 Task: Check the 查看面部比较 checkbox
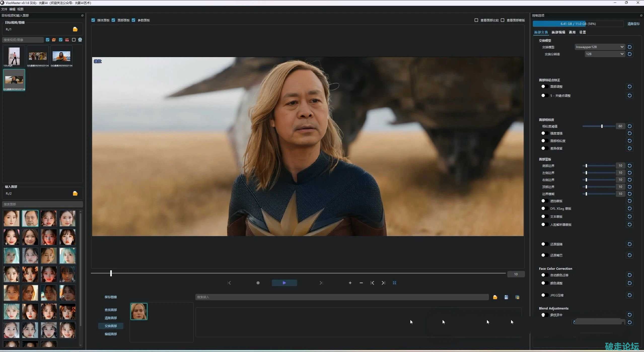click(476, 20)
